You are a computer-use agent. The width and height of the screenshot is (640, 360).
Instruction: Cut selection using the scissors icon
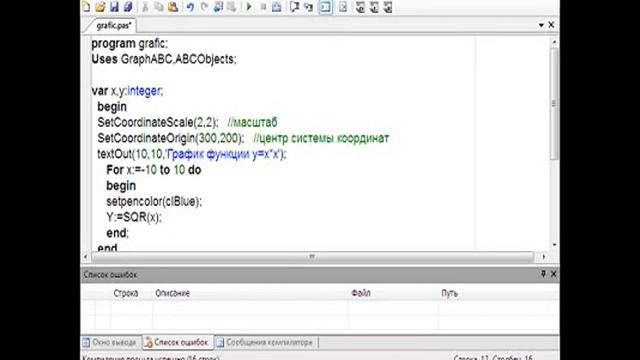tap(145, 7)
